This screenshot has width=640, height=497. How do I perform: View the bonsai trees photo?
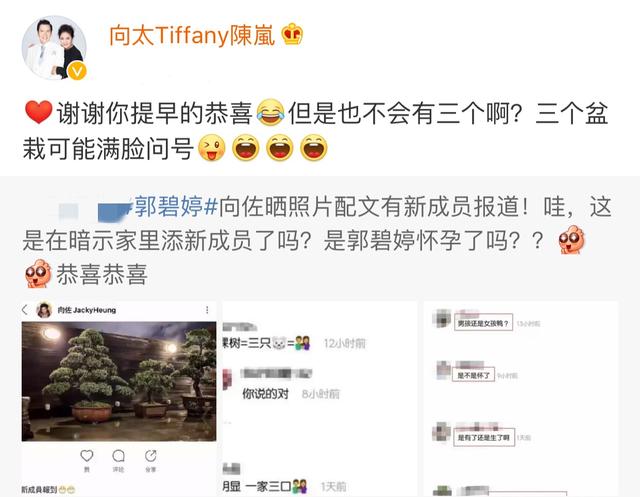pyautogui.click(x=119, y=382)
